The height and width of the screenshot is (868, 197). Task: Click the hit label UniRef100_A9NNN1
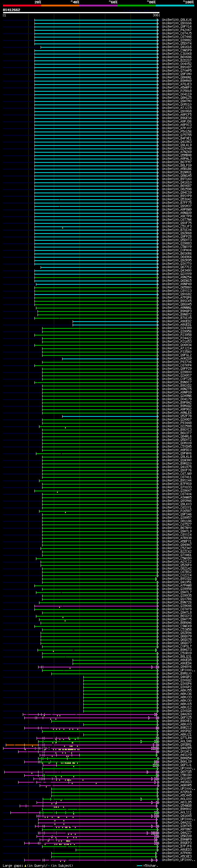(177, 308)
